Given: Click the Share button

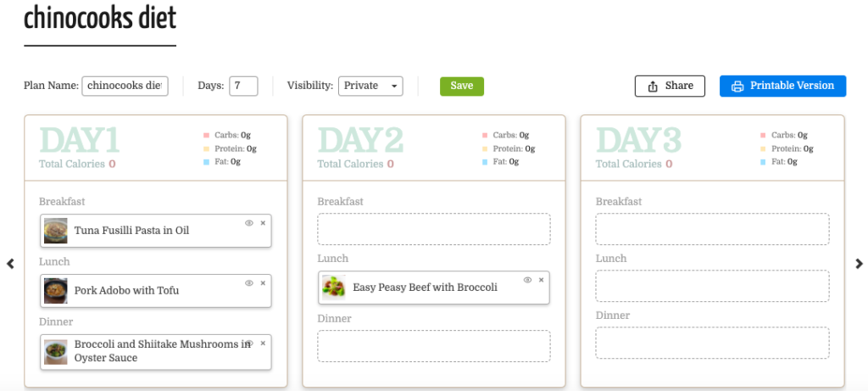Looking at the screenshot, I should 670,86.
